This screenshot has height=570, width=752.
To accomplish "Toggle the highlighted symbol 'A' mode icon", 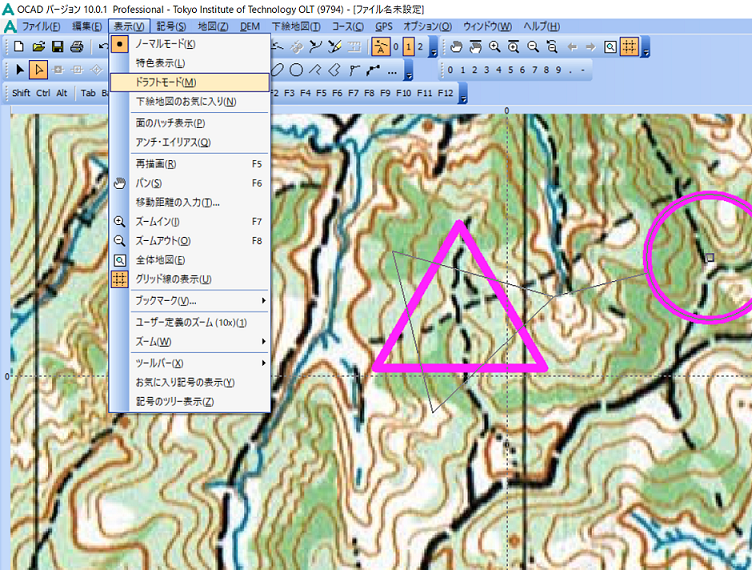I will click(x=381, y=47).
